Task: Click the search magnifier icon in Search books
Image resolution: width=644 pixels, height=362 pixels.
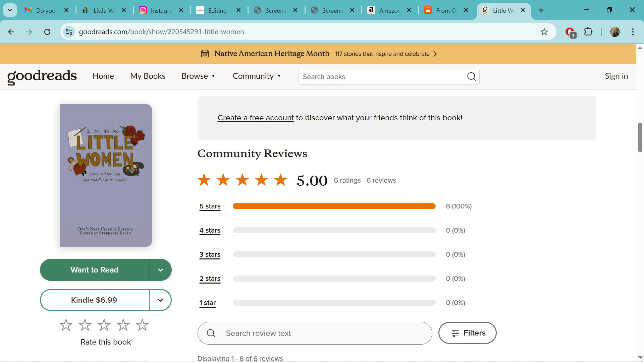Action: 471,77
